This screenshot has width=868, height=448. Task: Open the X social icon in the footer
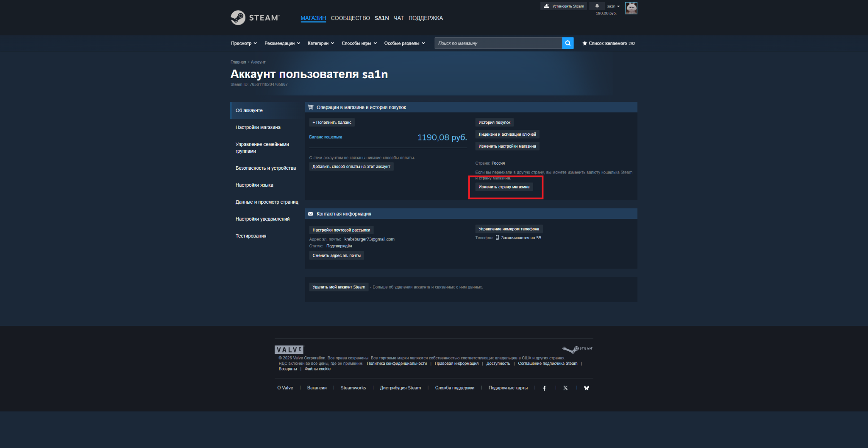click(565, 388)
